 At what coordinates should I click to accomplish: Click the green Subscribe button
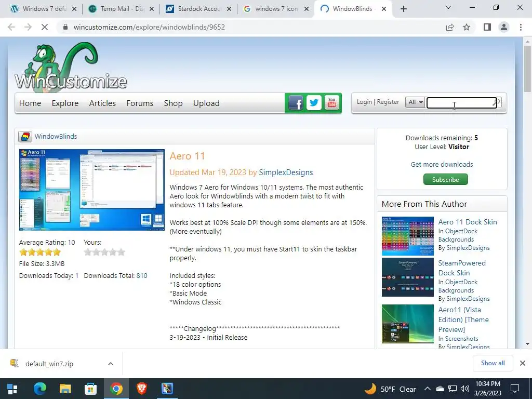click(x=445, y=179)
